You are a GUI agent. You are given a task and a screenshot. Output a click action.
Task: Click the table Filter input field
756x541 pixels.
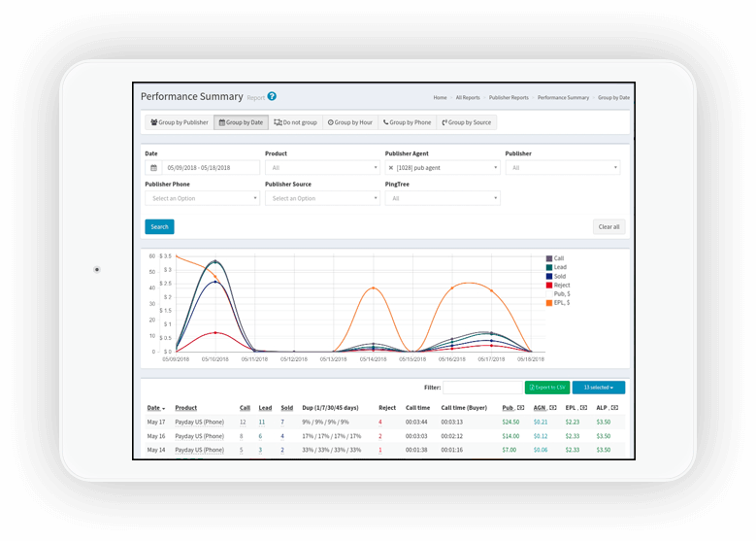(480, 388)
